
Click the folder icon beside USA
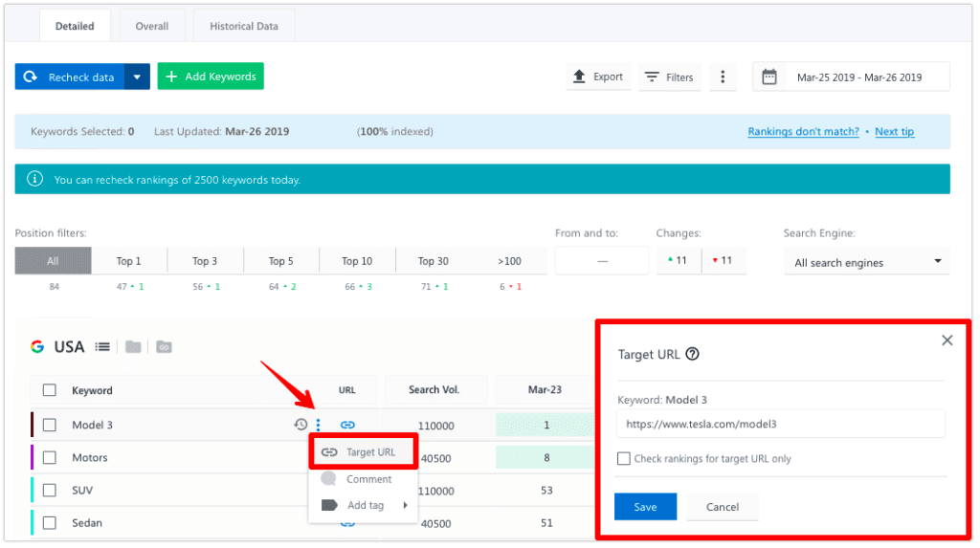tap(133, 347)
